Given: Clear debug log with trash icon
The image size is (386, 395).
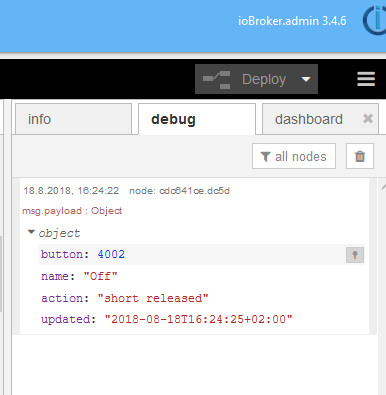Looking at the screenshot, I should pos(360,156).
